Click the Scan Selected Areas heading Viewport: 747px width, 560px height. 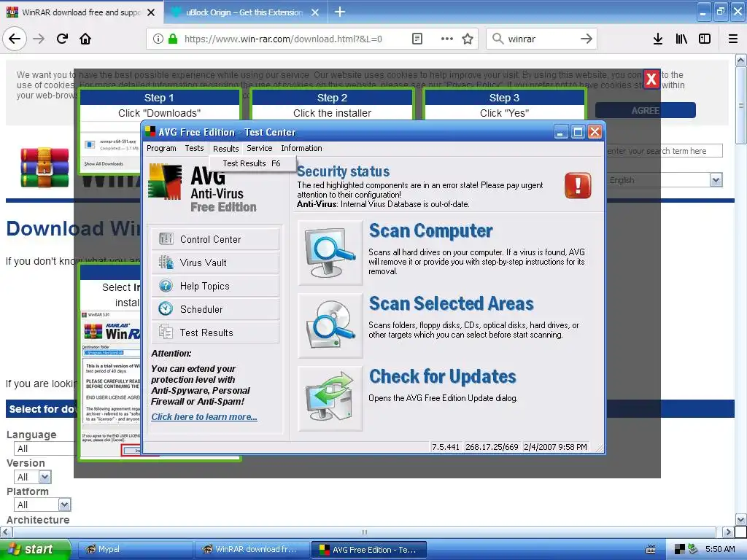pos(451,304)
